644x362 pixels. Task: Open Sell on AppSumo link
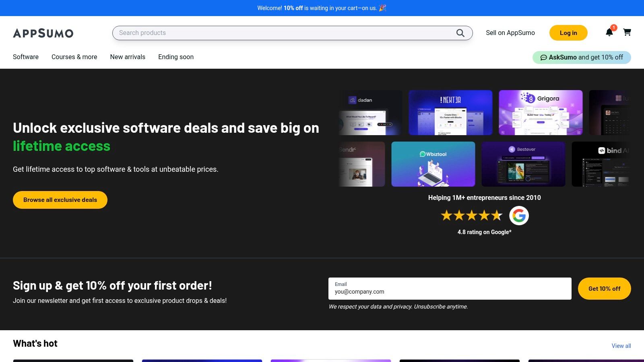click(510, 33)
